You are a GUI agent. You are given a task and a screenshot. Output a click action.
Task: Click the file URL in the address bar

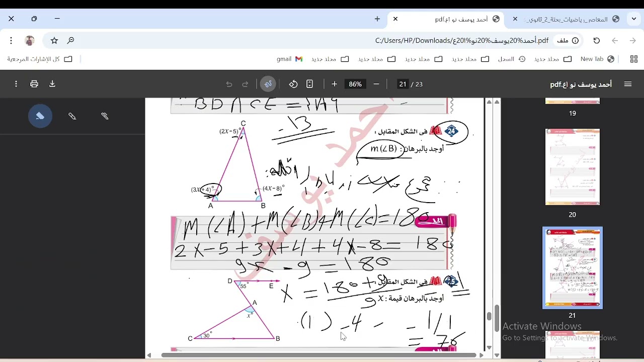pyautogui.click(x=462, y=40)
